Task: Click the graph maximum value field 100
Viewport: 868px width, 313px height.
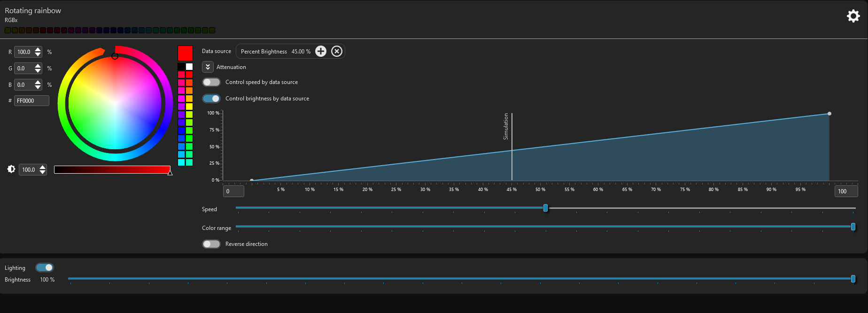Action: tap(846, 191)
